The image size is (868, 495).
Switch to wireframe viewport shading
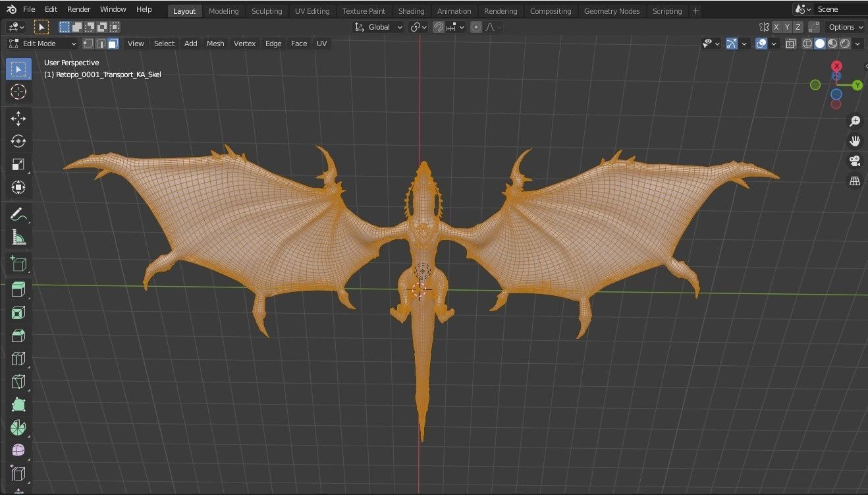(807, 44)
